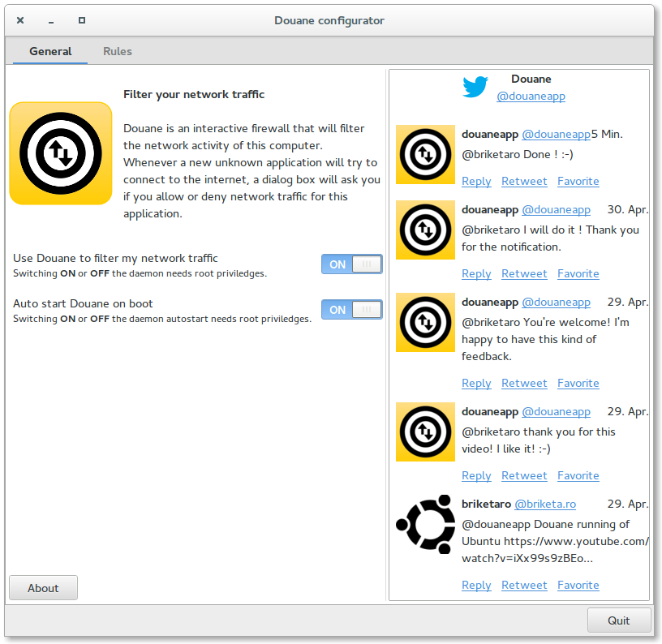Open the @douaneapp header profile link
The height and width of the screenshot is (644, 662).
pos(531,97)
